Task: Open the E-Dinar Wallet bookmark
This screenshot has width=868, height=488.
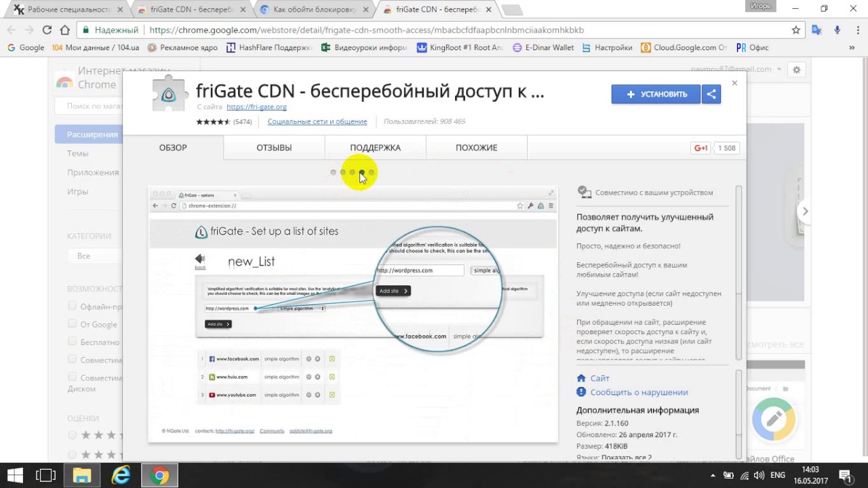Action: (543, 48)
